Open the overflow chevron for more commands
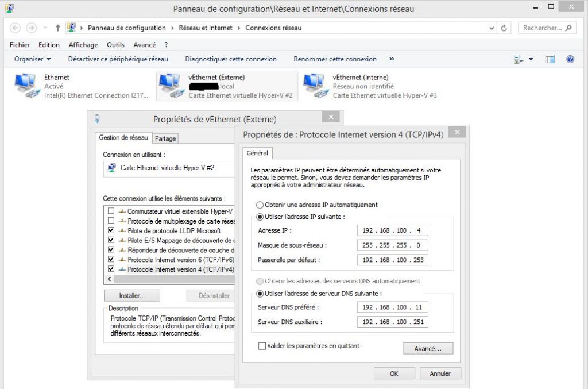This screenshot has width=588, height=389. pyautogui.click(x=392, y=59)
